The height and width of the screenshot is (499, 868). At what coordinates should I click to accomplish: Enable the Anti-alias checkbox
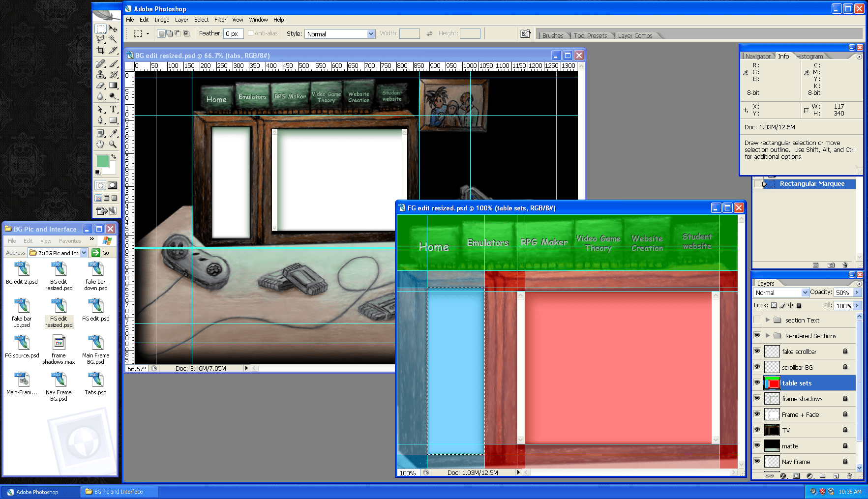[x=251, y=33]
